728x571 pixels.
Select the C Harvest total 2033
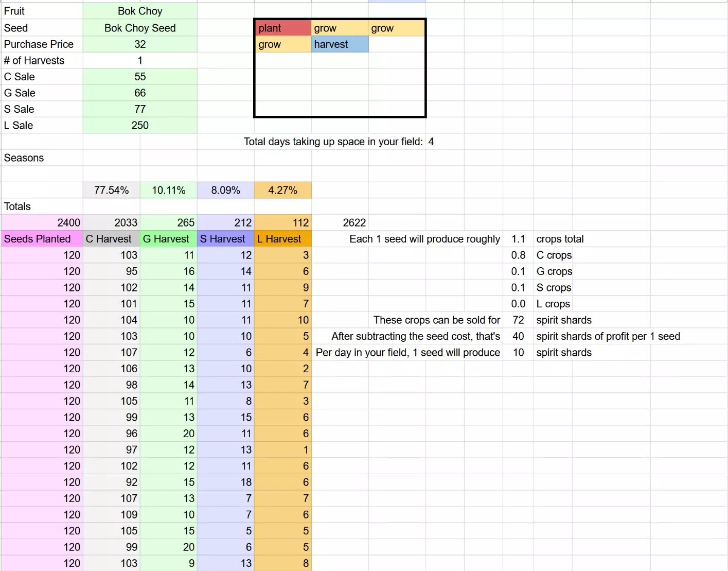point(111,222)
